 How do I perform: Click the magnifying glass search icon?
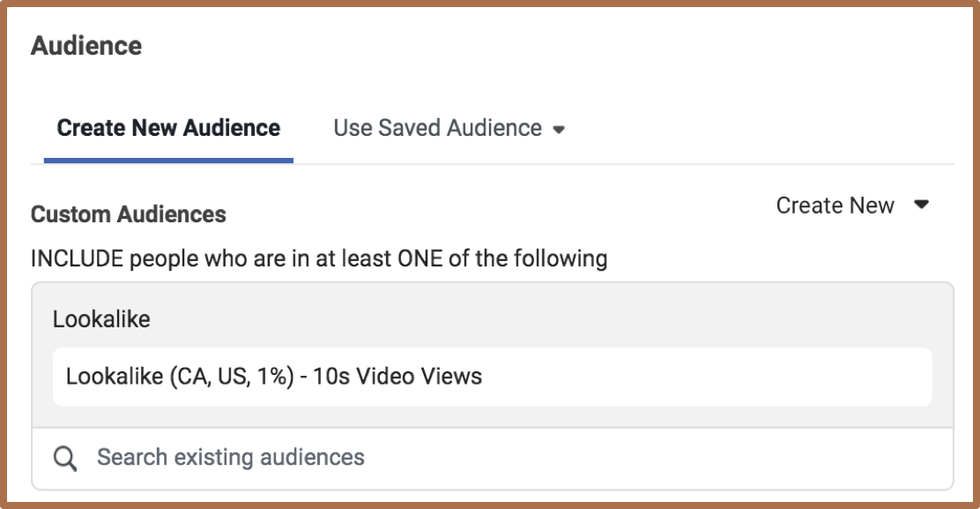[x=64, y=458]
